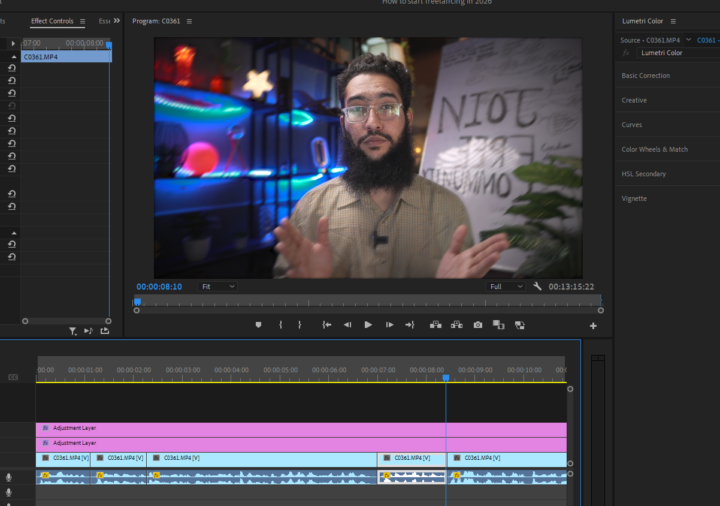720x506 pixels.
Task: Open the Lumetri Color panel tab menu
Action: coord(673,21)
